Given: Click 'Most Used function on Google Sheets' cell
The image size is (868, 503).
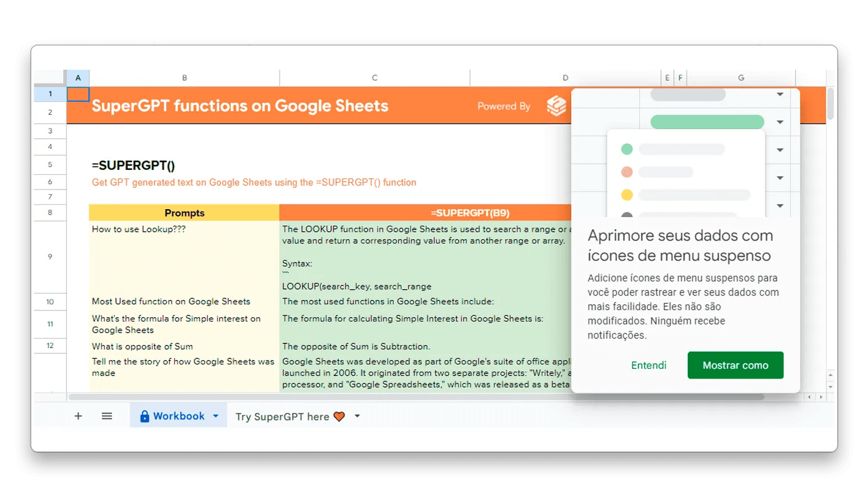Looking at the screenshot, I should pos(184,301).
